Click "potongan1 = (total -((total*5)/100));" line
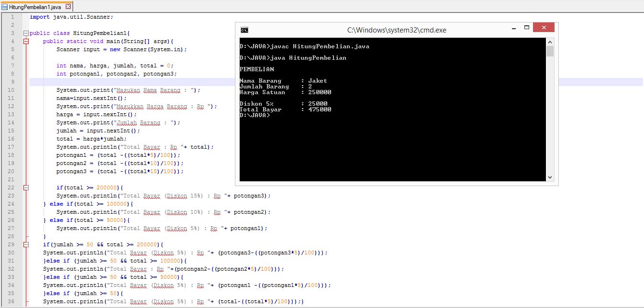This screenshot has height=308, width=644. [x=118, y=155]
